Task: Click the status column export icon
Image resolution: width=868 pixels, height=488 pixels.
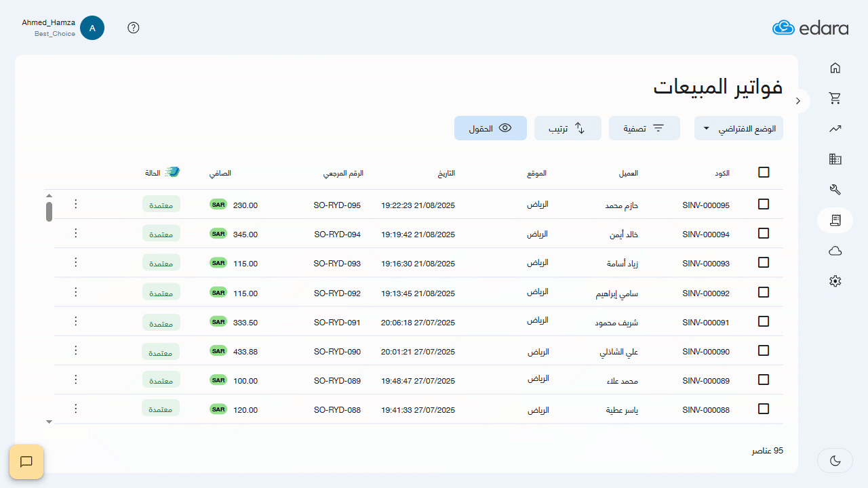Action: 172,172
